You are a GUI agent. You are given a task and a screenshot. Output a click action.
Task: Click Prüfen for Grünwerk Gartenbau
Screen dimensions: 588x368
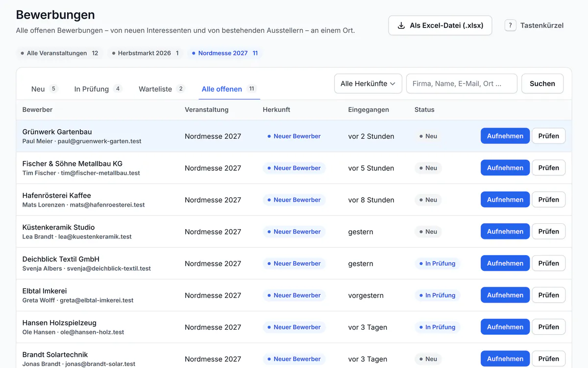[x=548, y=136]
